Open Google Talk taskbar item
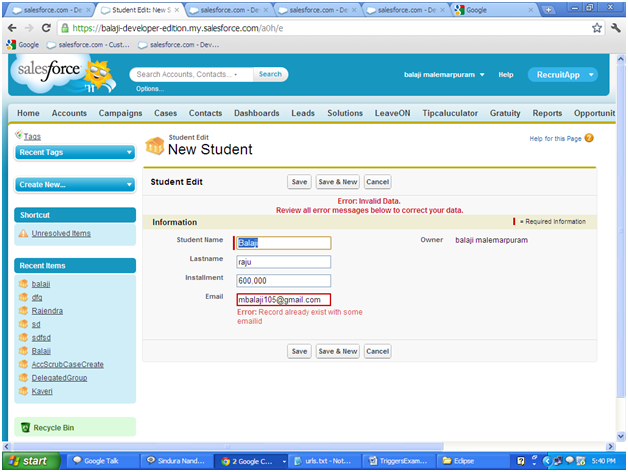628x472 pixels. coord(101,461)
